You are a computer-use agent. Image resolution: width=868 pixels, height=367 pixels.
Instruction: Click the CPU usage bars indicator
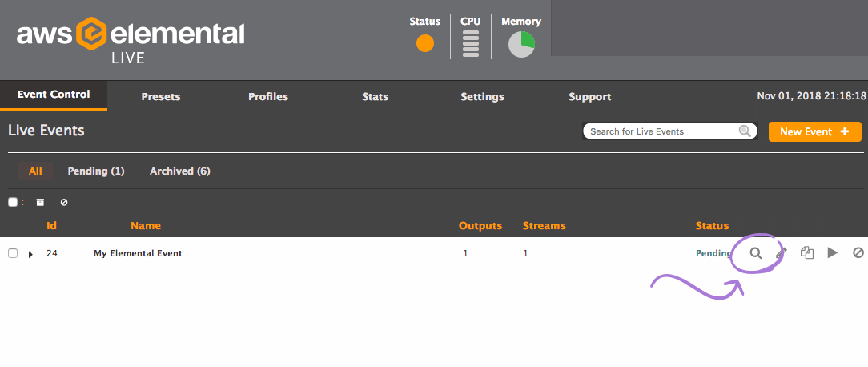(x=471, y=44)
